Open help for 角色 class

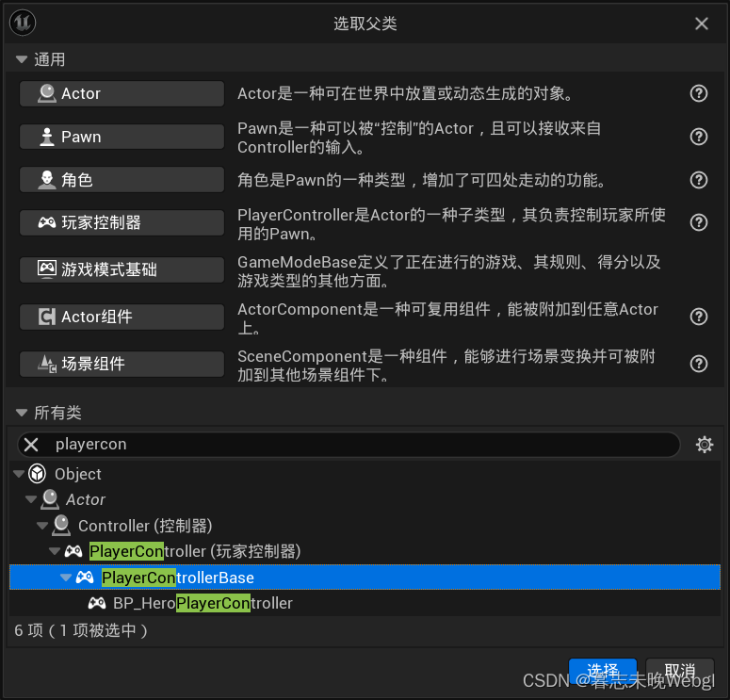click(x=699, y=180)
